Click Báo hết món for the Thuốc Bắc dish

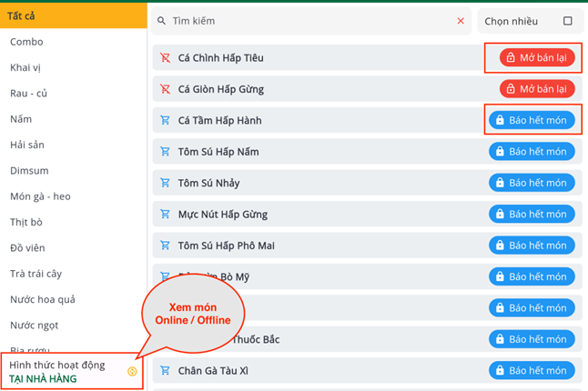click(x=532, y=339)
